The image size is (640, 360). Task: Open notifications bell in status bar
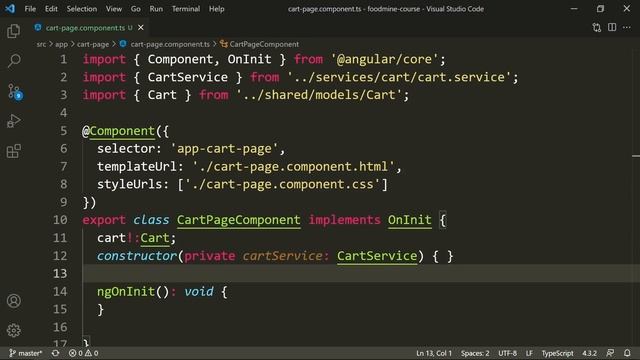[x=627, y=353]
